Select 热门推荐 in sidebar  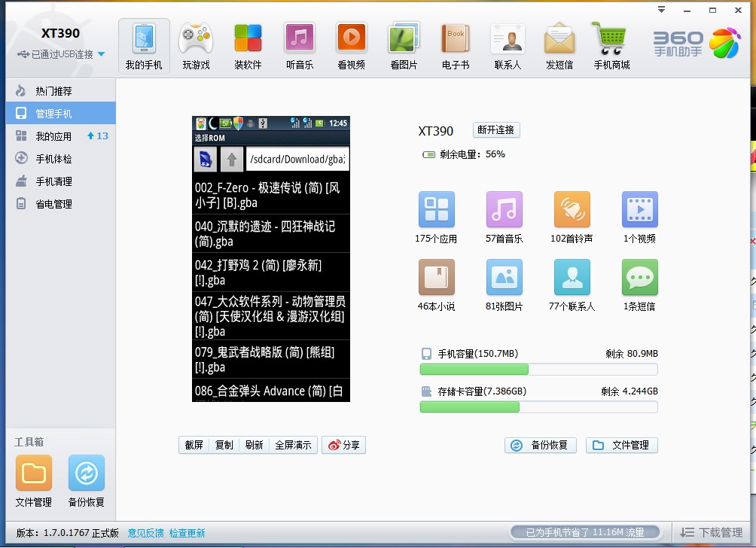[61, 90]
